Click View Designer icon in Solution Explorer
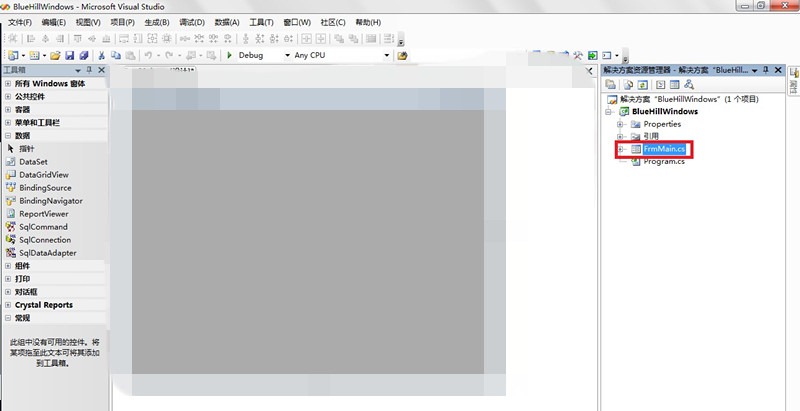 (674, 85)
